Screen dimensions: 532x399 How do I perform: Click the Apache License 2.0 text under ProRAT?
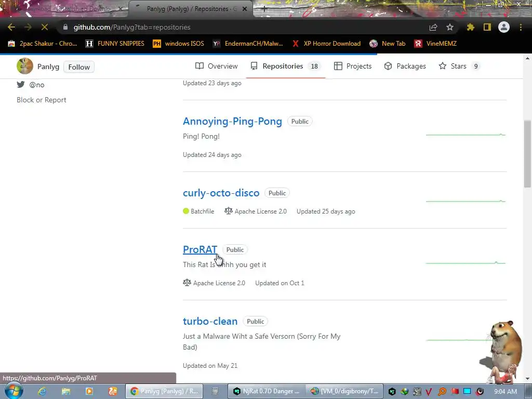click(x=219, y=283)
